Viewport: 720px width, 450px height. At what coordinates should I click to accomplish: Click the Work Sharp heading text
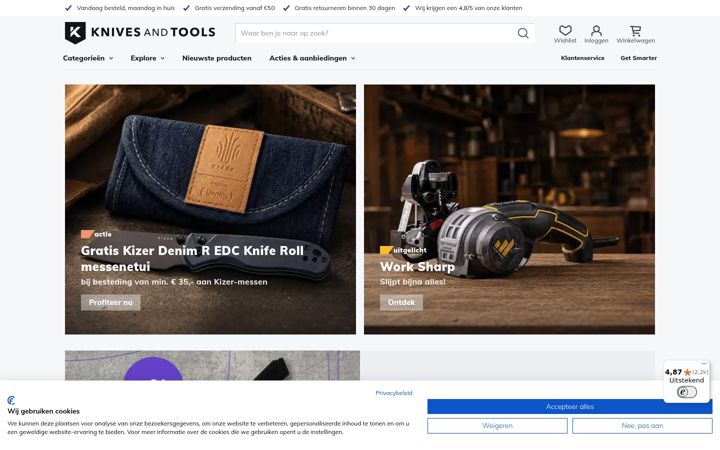[417, 266]
